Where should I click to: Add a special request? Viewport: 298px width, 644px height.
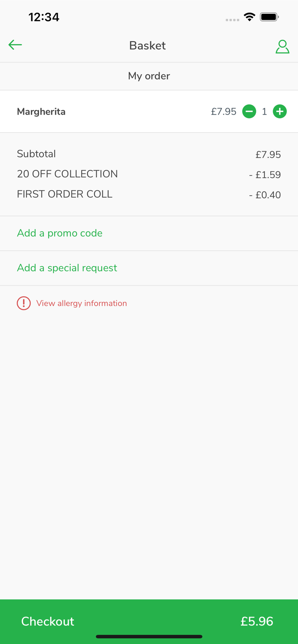[67, 268]
